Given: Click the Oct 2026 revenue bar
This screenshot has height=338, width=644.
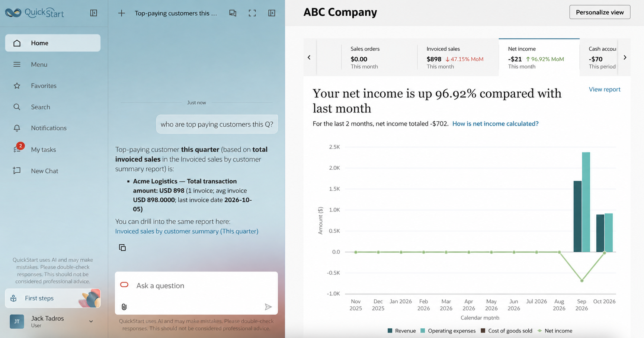Looking at the screenshot, I should (600, 233).
